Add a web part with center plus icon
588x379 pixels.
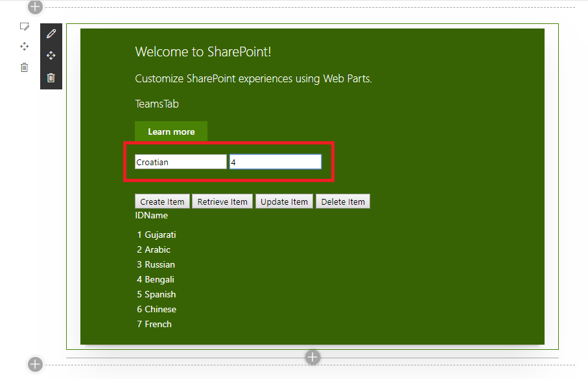pos(312,357)
